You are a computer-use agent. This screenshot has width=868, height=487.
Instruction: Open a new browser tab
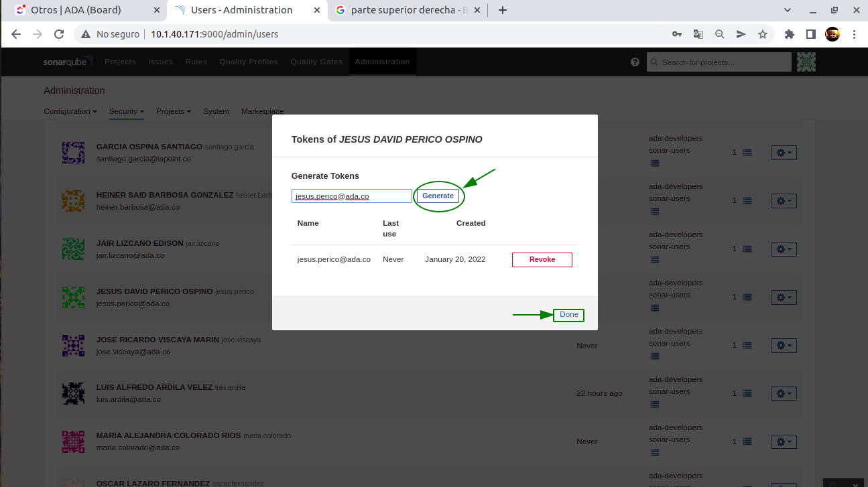(x=503, y=10)
